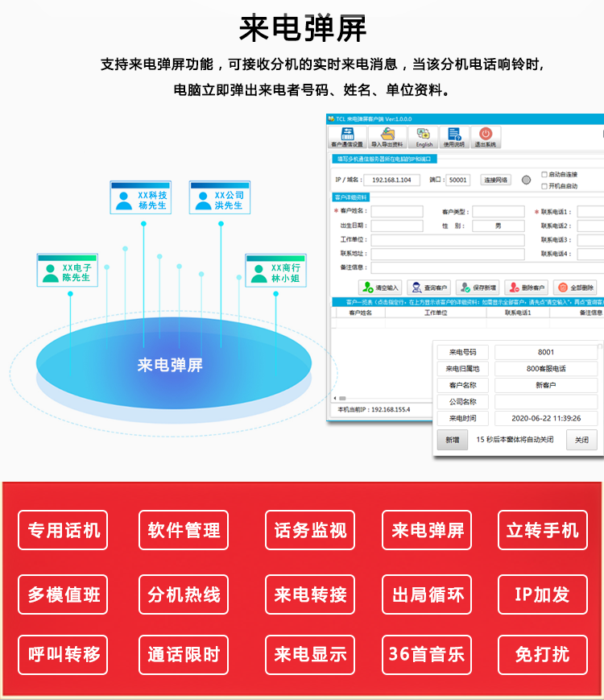Click the 客户姓名 column header

360,313
